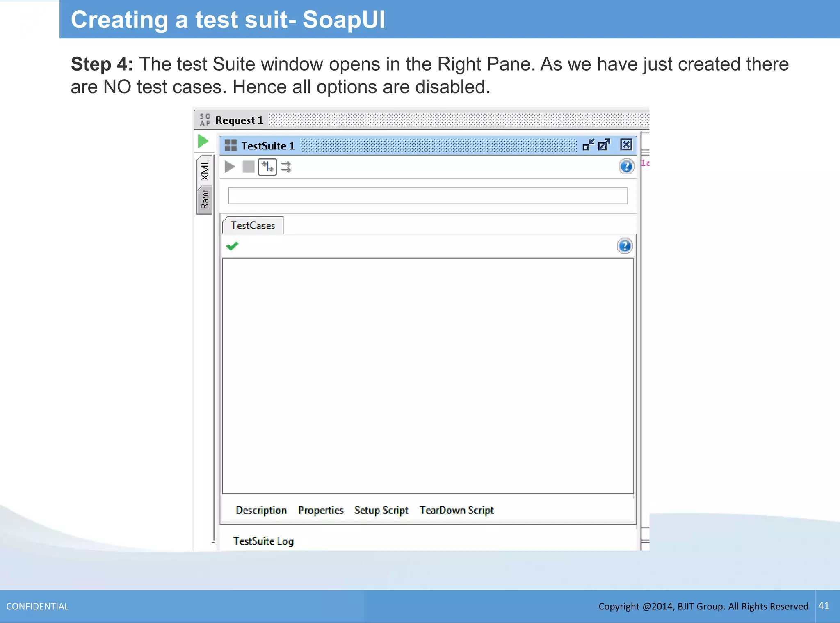The height and width of the screenshot is (623, 840).
Task: Switch to the XML vertical tab
Action: 205,170
